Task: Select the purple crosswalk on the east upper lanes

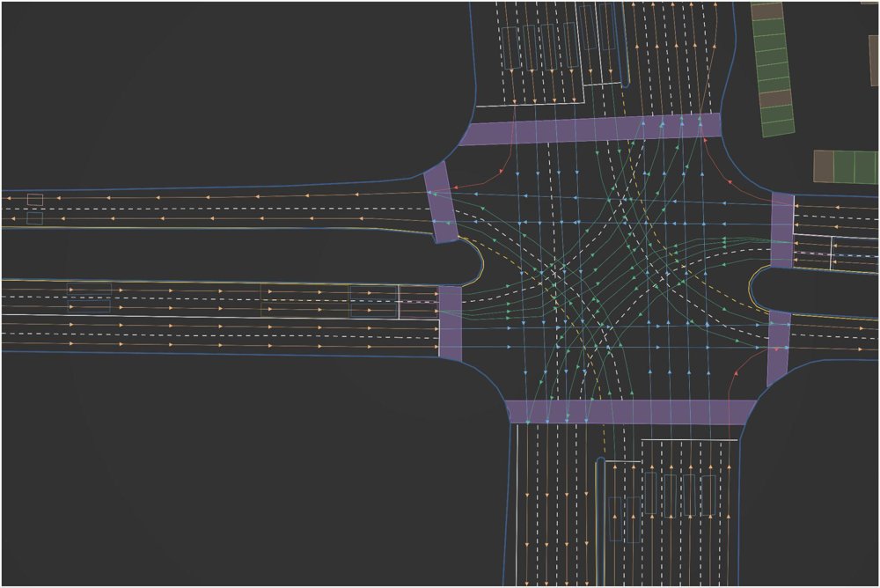Action: pyautogui.click(x=782, y=230)
